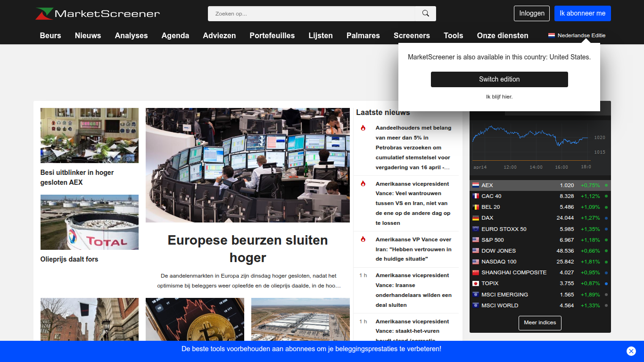Click the DAX index name
Screen dimensions: 644x362
point(487,218)
